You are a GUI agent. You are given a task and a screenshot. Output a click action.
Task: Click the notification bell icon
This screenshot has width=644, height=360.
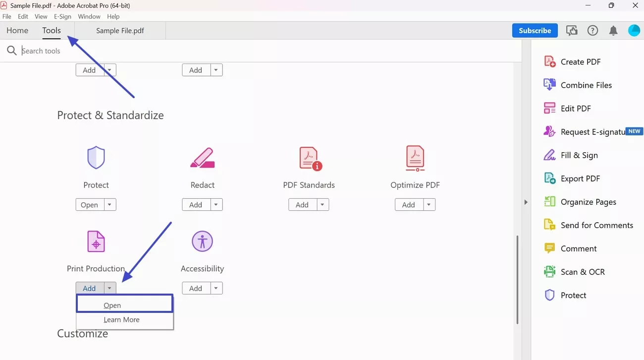click(x=613, y=30)
